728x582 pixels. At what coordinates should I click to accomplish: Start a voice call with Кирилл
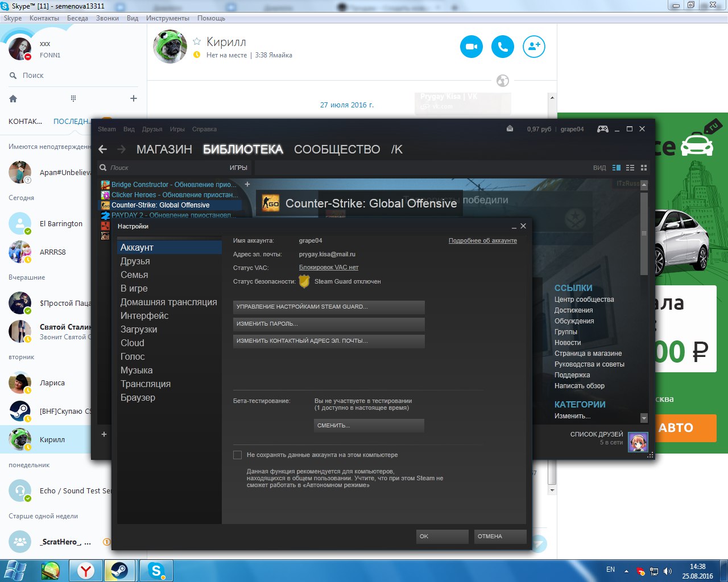[503, 47]
